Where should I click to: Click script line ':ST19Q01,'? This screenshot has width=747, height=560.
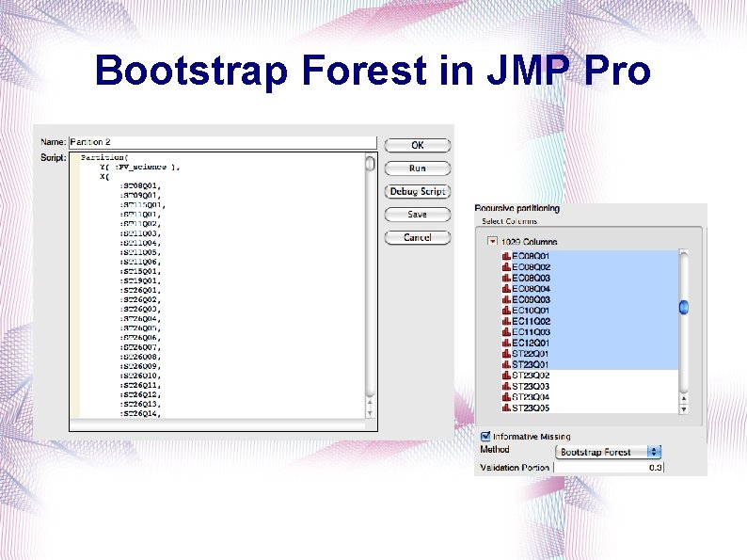[x=140, y=280]
